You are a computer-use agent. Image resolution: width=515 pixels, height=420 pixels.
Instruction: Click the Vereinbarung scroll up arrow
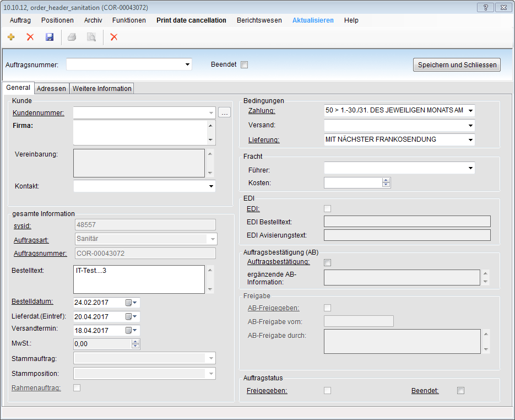coord(210,153)
